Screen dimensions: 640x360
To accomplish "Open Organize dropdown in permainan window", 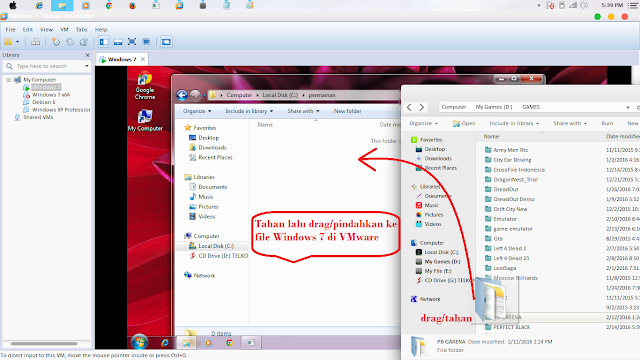I will coord(197,111).
